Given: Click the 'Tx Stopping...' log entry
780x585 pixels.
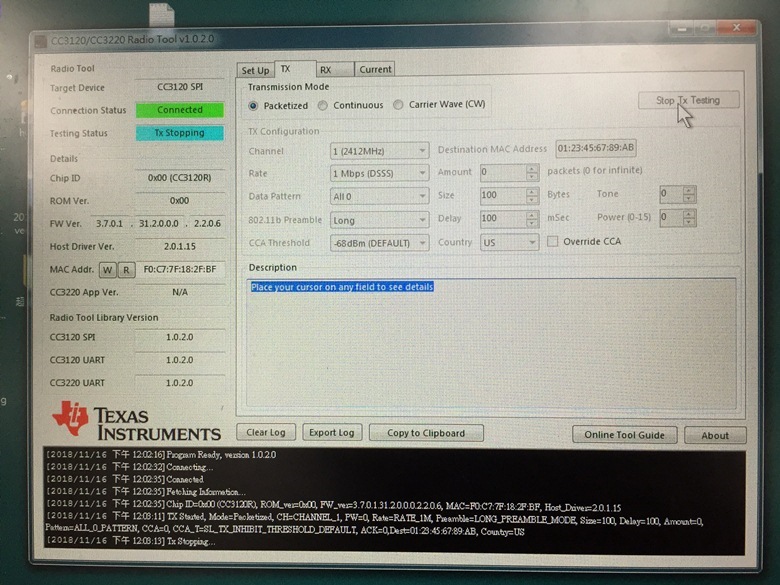Looking at the screenshot, I should [130, 541].
